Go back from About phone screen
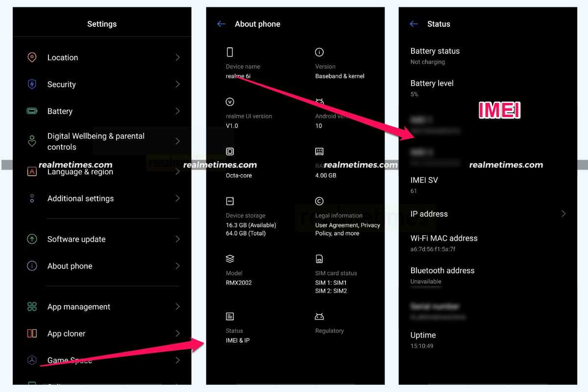Screen dimensions: 588x392 pos(221,24)
